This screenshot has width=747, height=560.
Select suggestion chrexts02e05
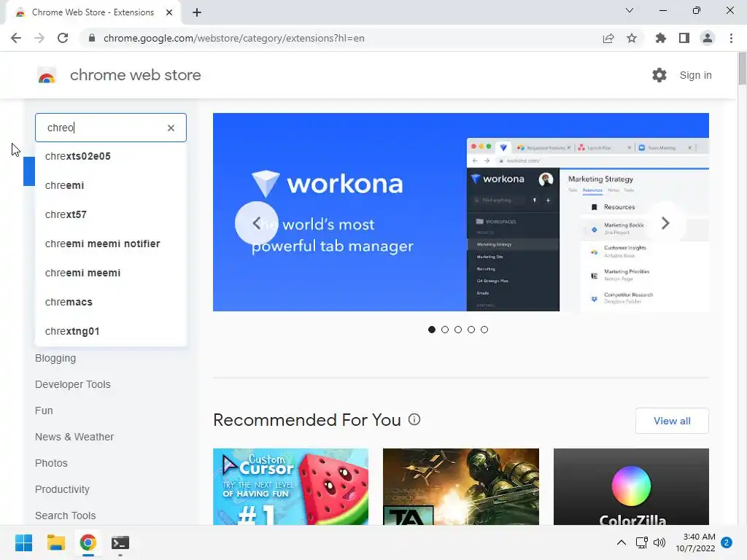click(x=111, y=156)
